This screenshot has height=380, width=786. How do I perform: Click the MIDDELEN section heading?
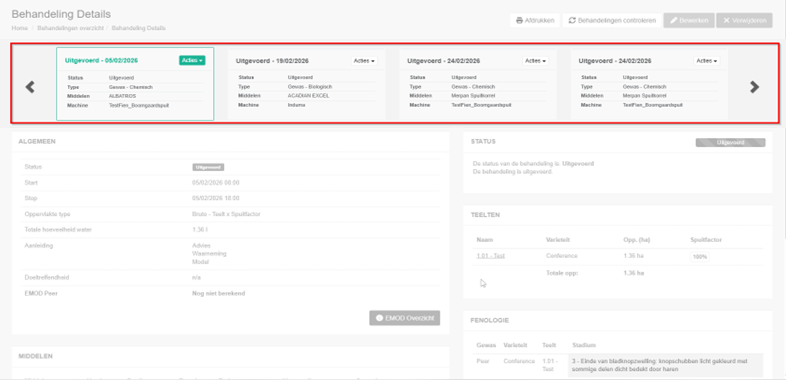(36, 356)
